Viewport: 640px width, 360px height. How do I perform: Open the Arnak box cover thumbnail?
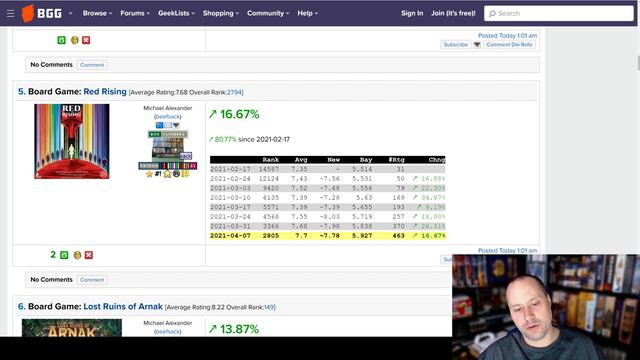pos(72,328)
